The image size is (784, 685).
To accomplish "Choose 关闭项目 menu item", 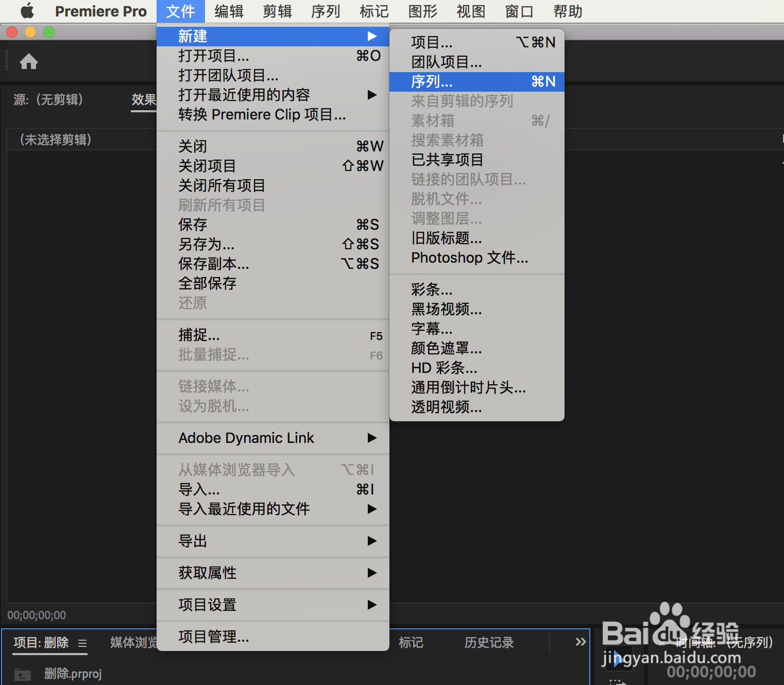I will click(x=273, y=166).
